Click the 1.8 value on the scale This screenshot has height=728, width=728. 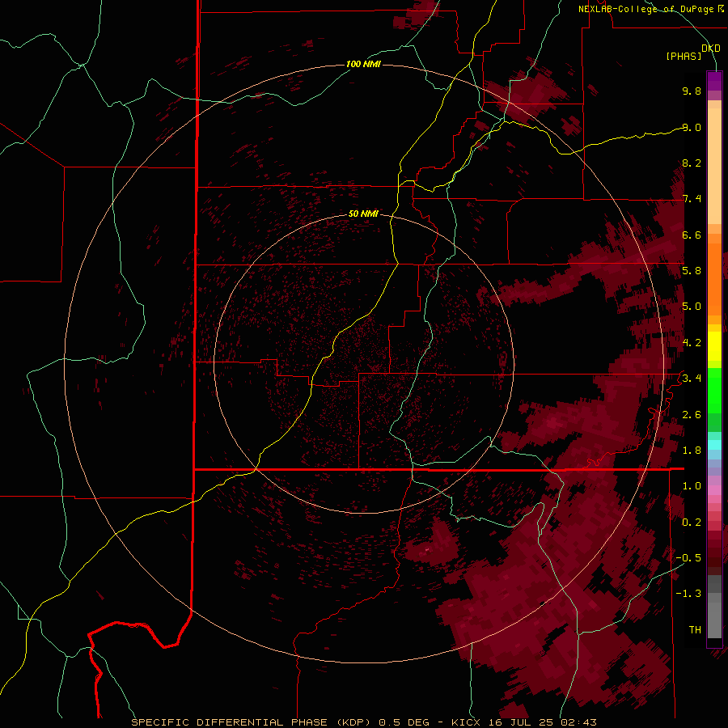pyautogui.click(x=692, y=451)
